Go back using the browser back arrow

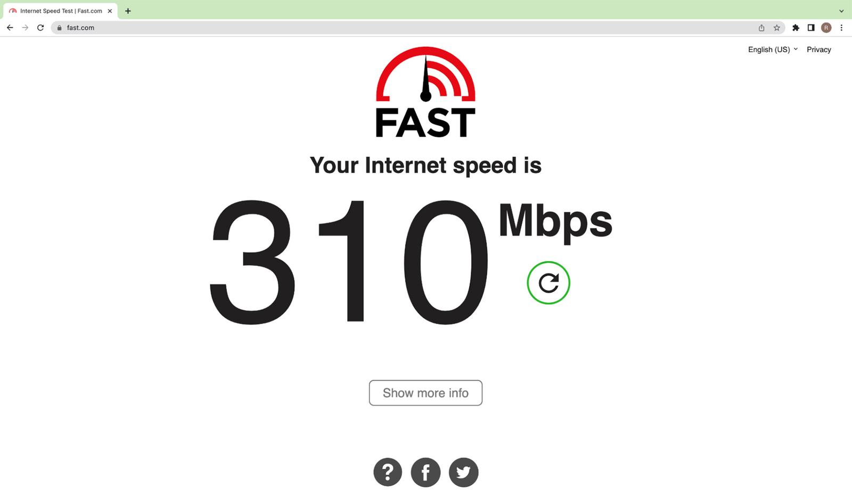(x=10, y=28)
